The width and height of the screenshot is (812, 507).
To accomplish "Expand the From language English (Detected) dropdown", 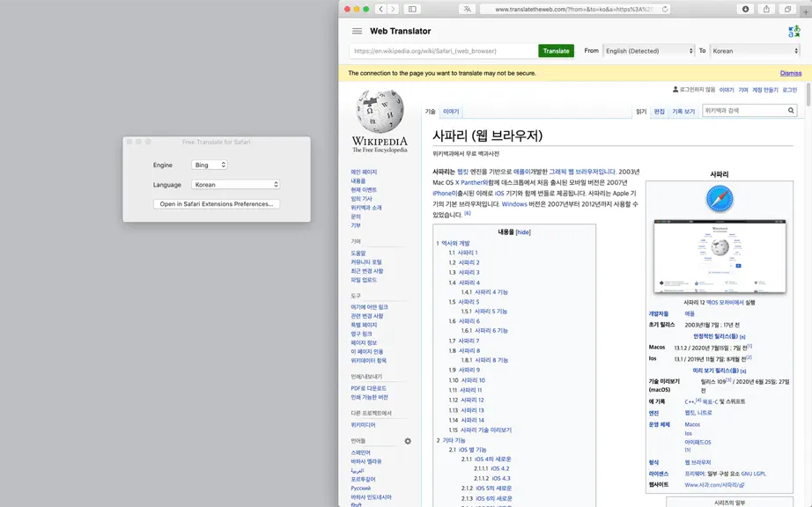I will 648,51.
